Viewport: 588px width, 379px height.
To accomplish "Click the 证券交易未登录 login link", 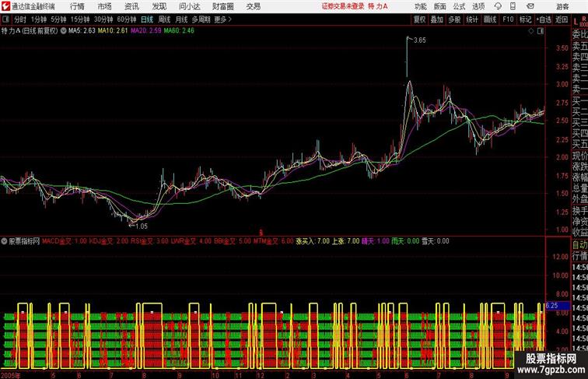I will (343, 6).
